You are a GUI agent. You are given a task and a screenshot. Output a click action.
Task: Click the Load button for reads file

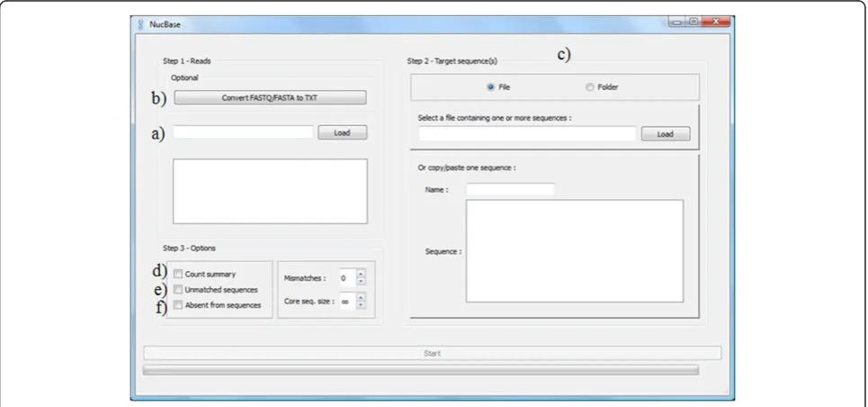tap(342, 132)
